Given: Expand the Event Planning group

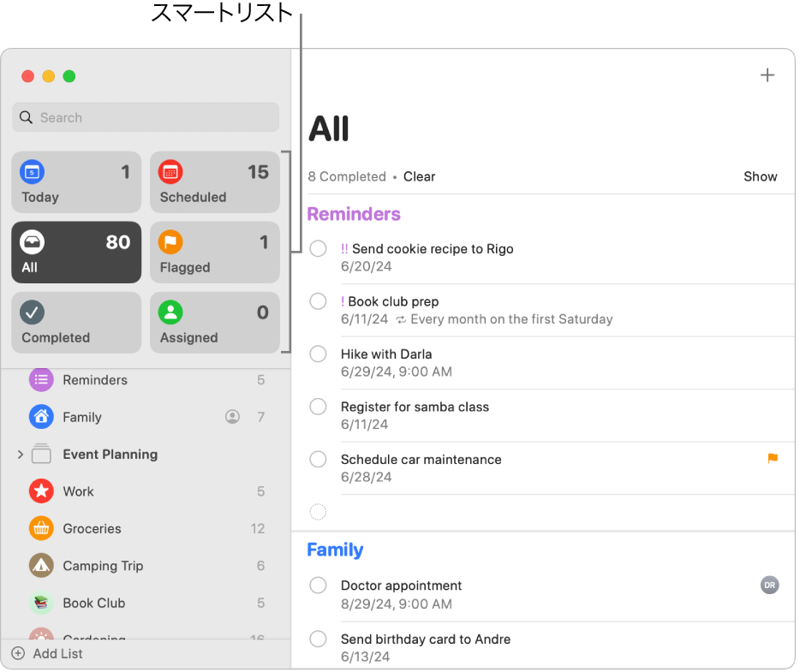Looking at the screenshot, I should (x=21, y=455).
